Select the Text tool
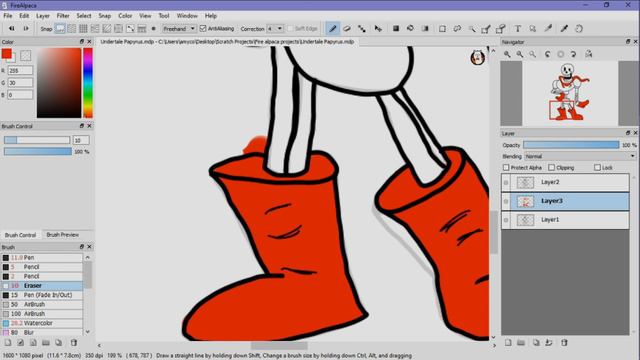Screen dimensions: 640x360 pyautogui.click(x=518, y=29)
